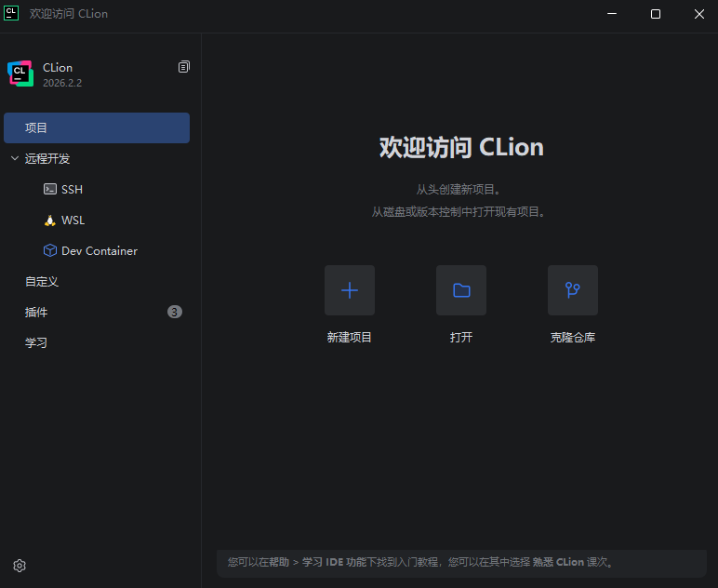Click CLion version 2026.2.2 text
The image size is (718, 588).
click(62, 83)
